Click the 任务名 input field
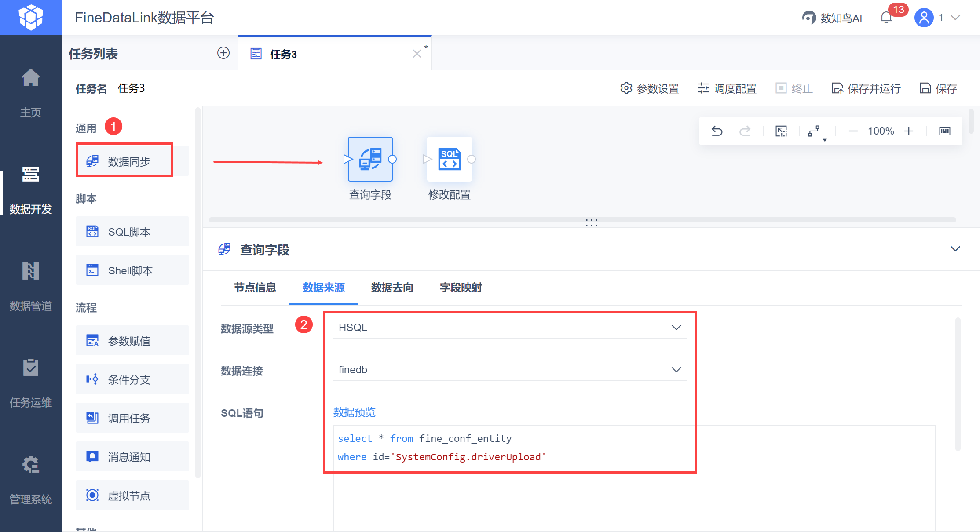 point(201,88)
